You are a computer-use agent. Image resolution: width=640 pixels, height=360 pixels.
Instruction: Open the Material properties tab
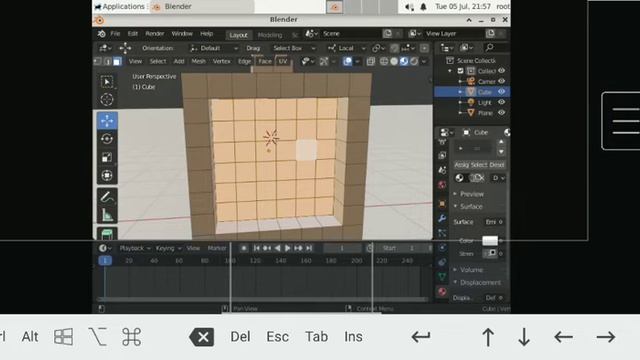pyautogui.click(x=442, y=291)
